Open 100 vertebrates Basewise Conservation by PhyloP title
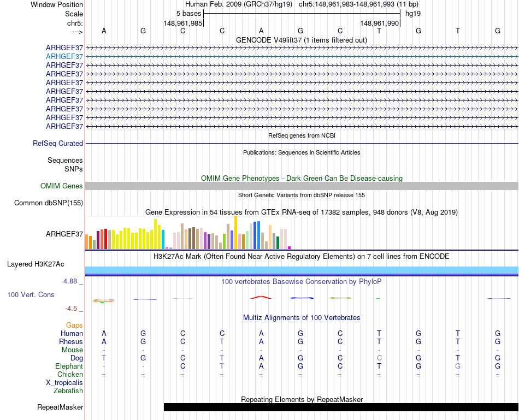The image size is (519, 420). (302, 282)
